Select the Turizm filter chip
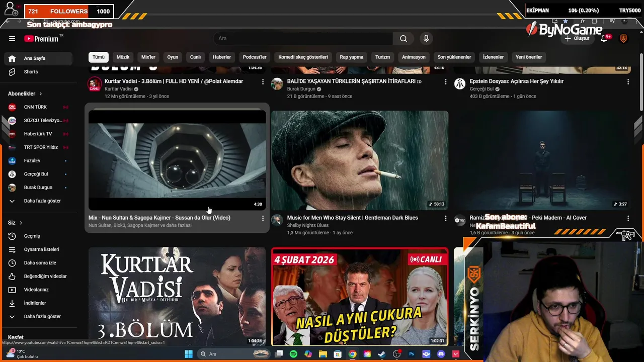 coord(382,57)
